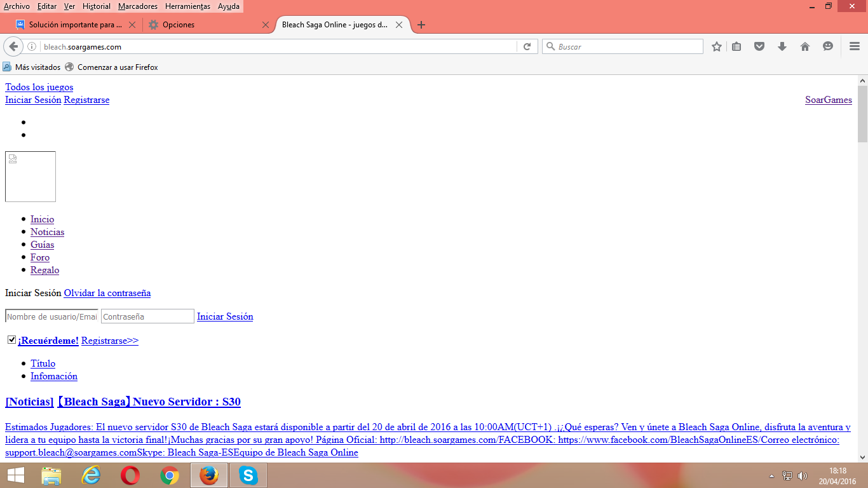Click the scrollbar down arrow
868x488 pixels.
coord(862,457)
